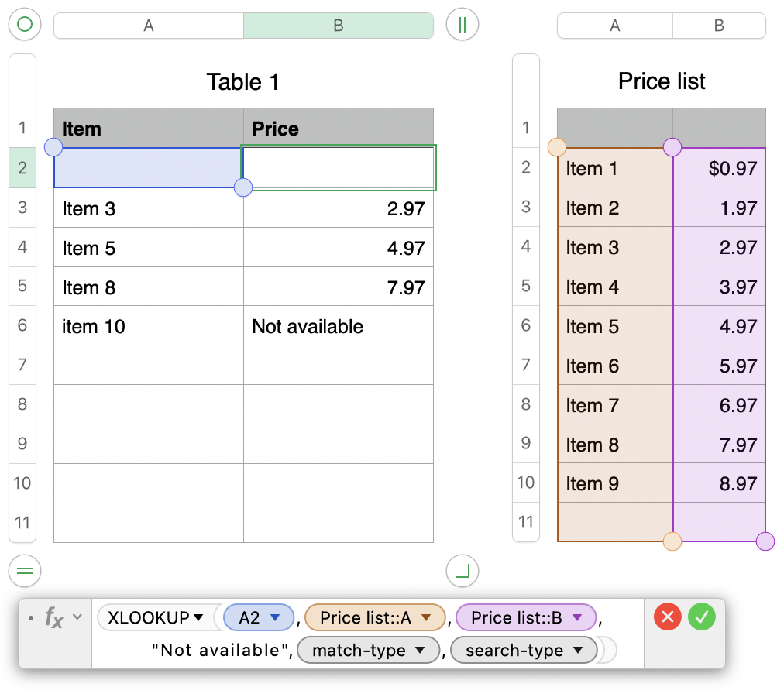Select column B header of Table 1
This screenshot has height=694, width=784.
click(338, 26)
